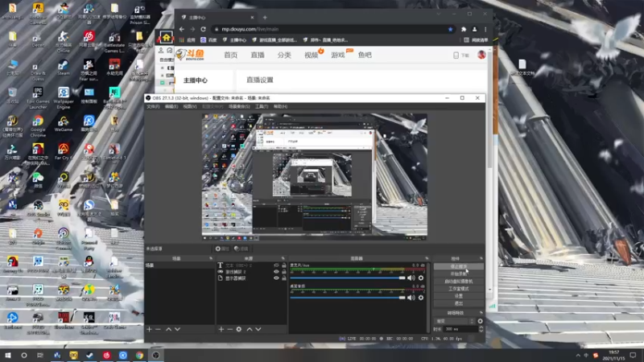Move scene down using the down arrow
644x362 pixels.
click(x=177, y=329)
